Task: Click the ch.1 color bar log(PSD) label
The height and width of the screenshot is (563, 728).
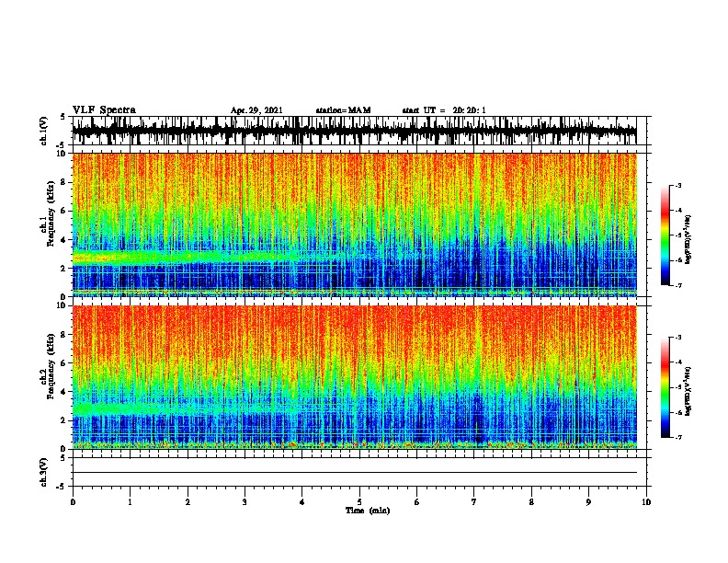Action: point(688,239)
